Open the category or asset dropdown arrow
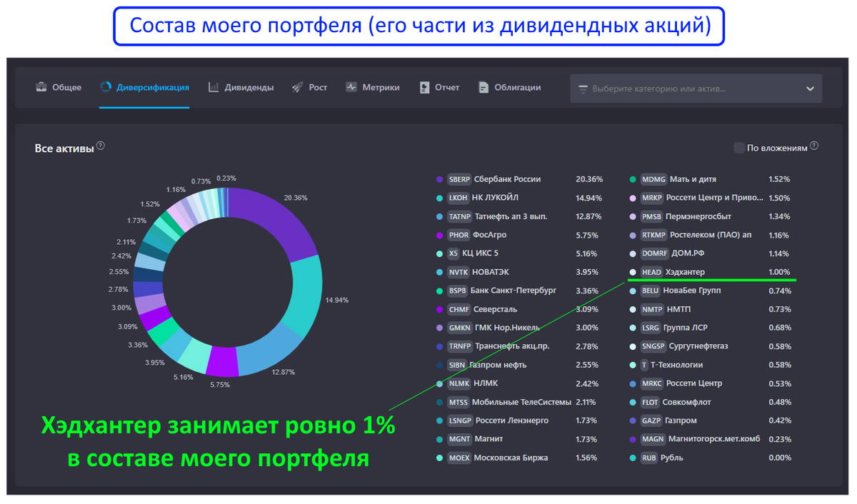 pyautogui.click(x=810, y=89)
